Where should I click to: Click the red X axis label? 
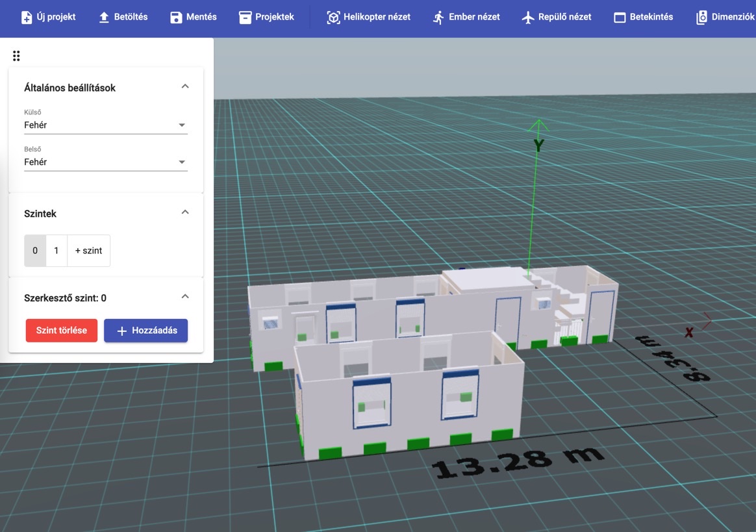tap(689, 333)
